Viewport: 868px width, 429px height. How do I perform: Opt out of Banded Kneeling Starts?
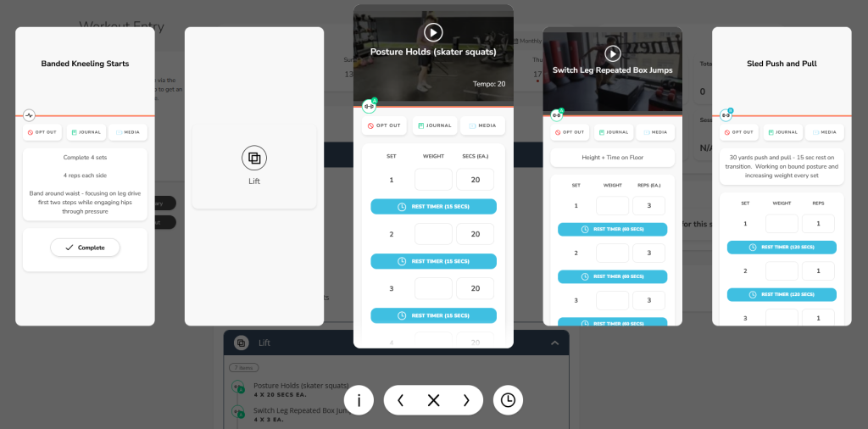(42, 132)
